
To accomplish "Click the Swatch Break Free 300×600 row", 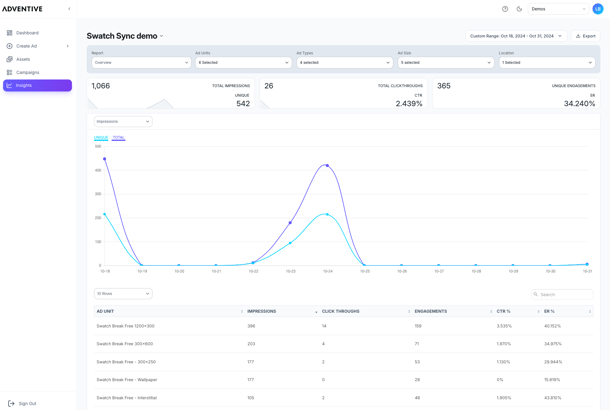I will 344,344.
